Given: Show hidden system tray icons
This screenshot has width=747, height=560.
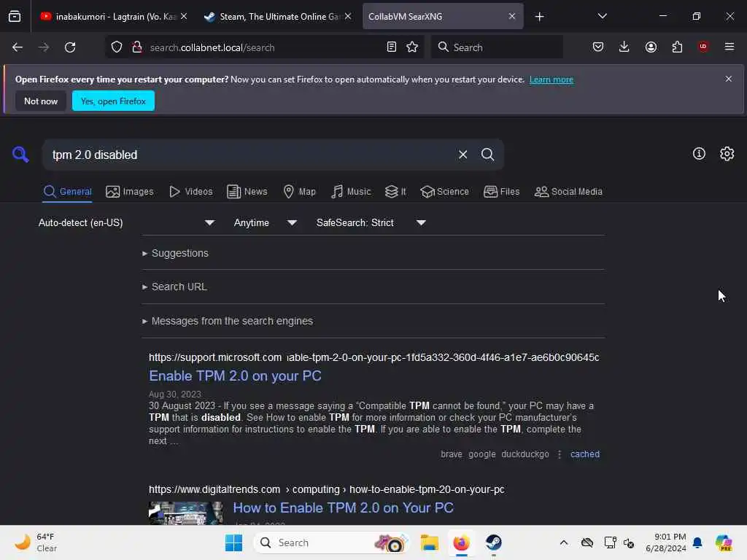Looking at the screenshot, I should tap(564, 542).
